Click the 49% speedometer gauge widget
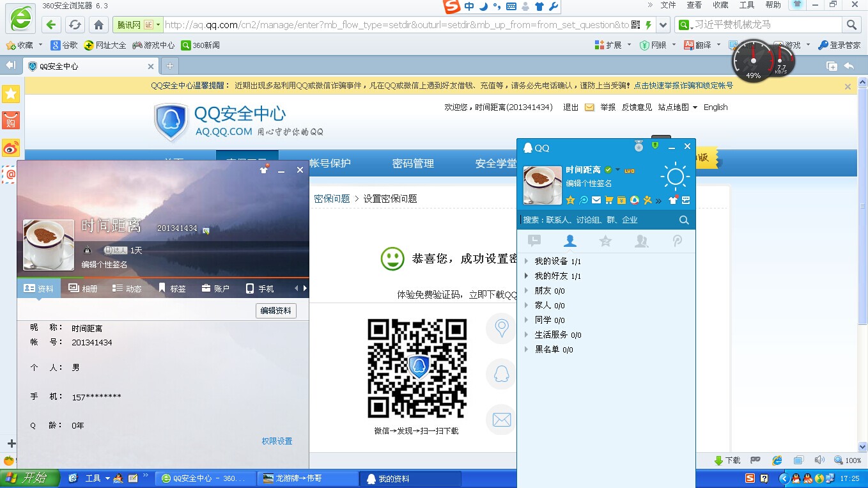This screenshot has height=488, width=868. point(753,61)
